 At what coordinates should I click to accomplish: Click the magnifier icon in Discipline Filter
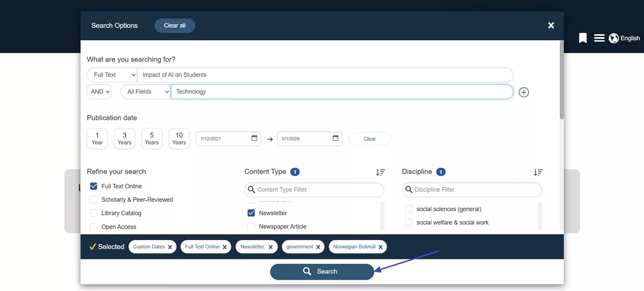pyautogui.click(x=409, y=189)
